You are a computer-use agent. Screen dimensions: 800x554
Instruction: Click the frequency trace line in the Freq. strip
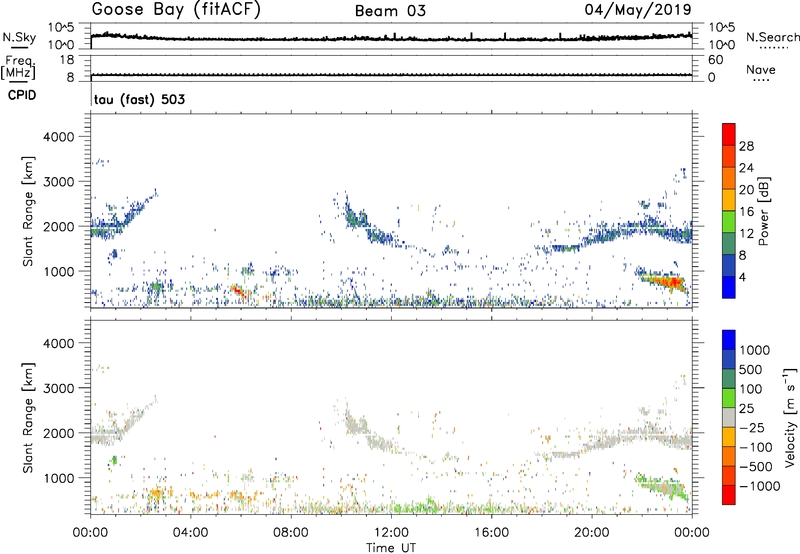(x=391, y=75)
